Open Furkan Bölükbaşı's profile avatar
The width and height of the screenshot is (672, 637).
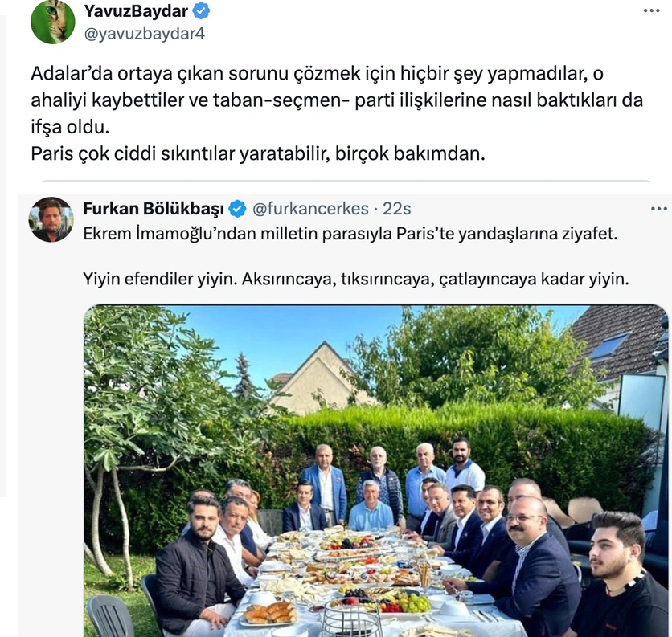51,219
